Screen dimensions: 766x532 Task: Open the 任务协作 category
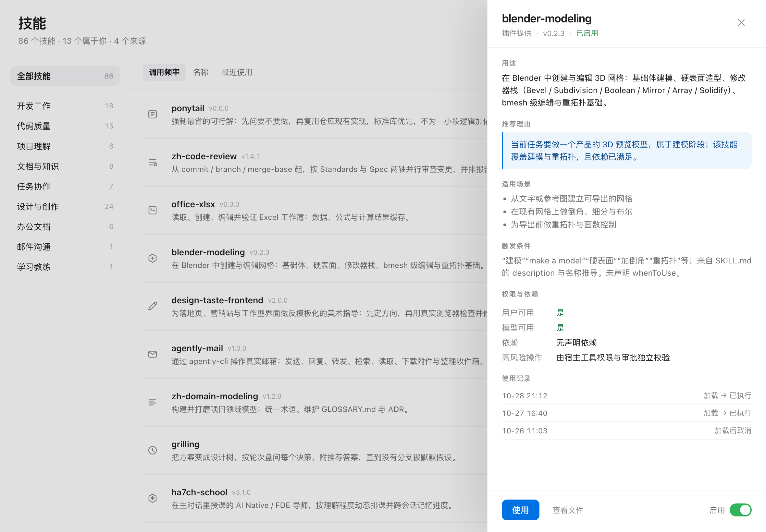point(65,186)
